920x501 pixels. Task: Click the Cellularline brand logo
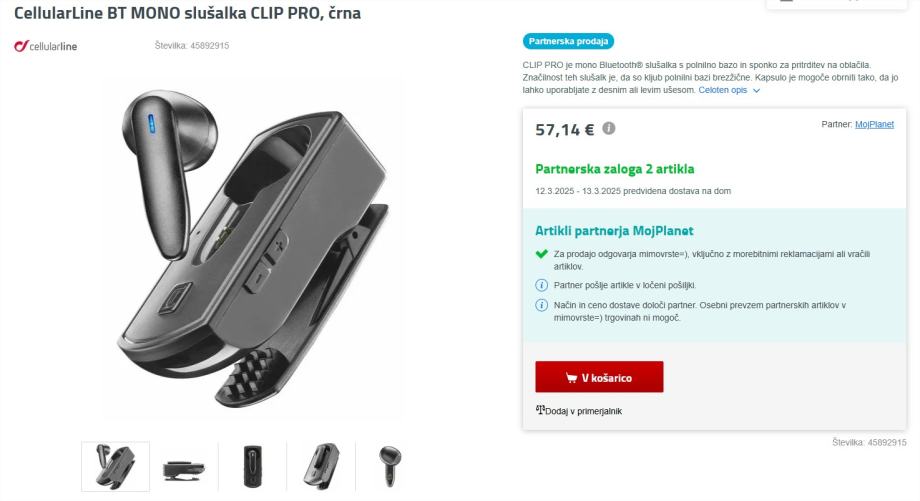(46, 46)
